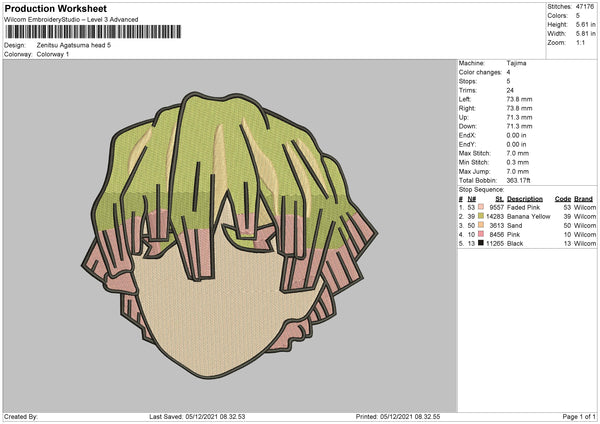600x424 pixels.
Task: Click the 'Created By:' footer label
Action: (x=21, y=416)
